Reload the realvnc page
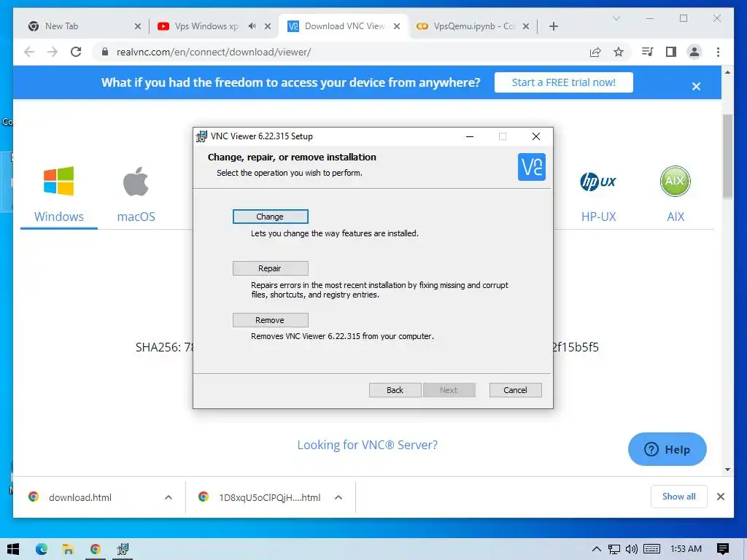This screenshot has width=747, height=560. click(76, 52)
